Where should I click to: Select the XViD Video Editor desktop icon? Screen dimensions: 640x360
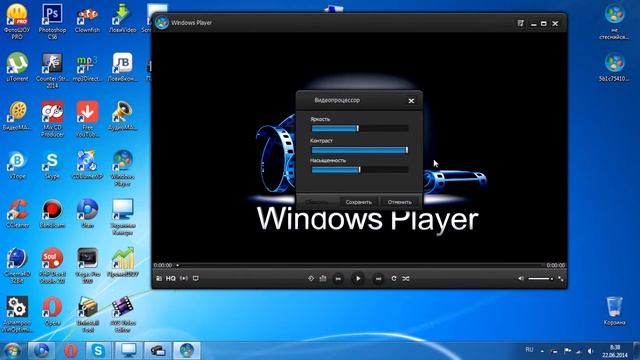(x=122, y=314)
